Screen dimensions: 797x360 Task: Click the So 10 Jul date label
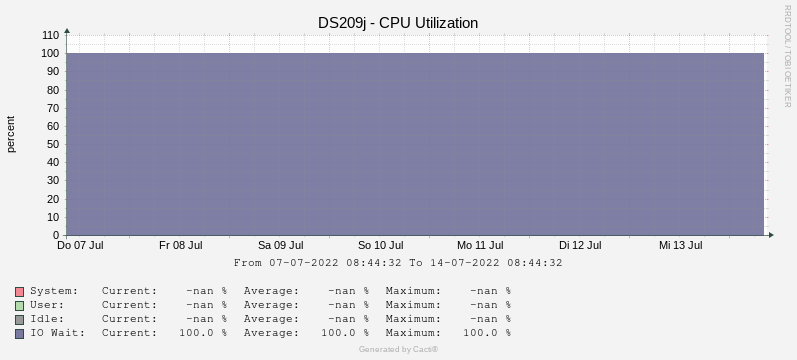[x=381, y=245]
